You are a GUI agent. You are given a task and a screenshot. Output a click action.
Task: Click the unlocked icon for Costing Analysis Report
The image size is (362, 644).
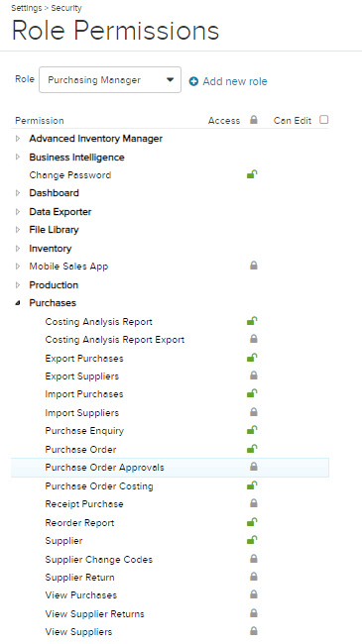point(252,321)
